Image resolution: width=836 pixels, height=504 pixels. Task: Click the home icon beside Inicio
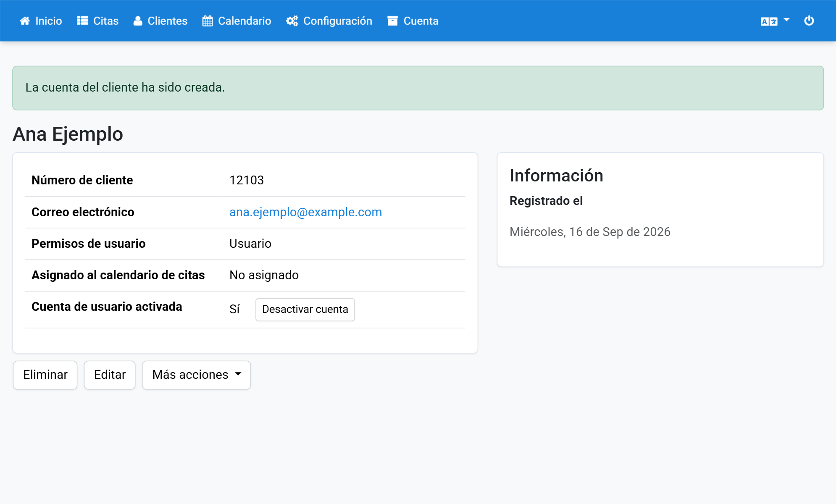[25, 21]
